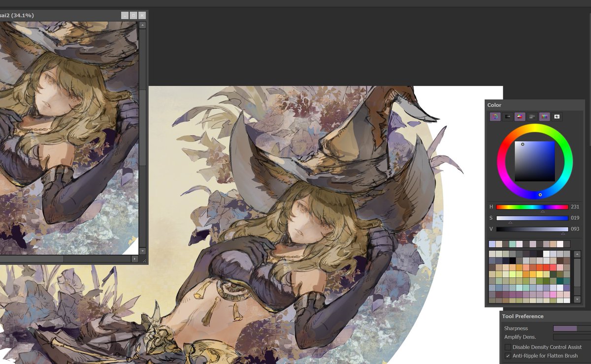Pick a shade in the saturation-value square
Screen dimensions: 591x364
pos(535,161)
